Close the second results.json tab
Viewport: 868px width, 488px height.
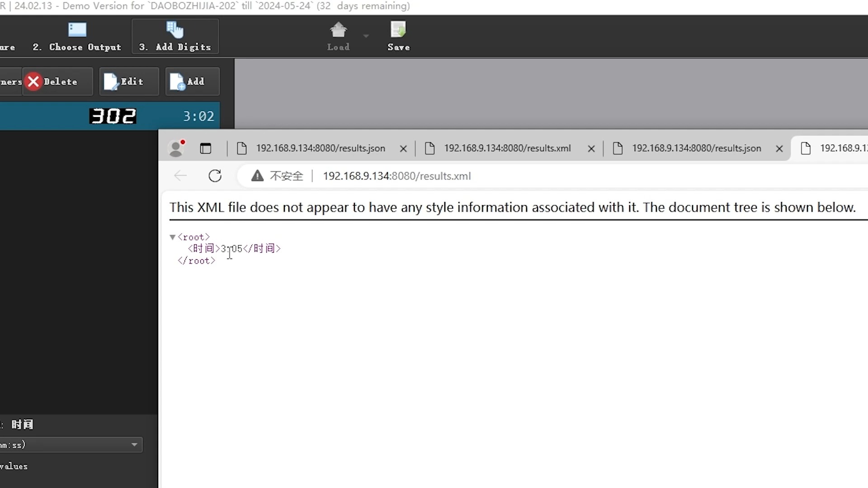779,149
